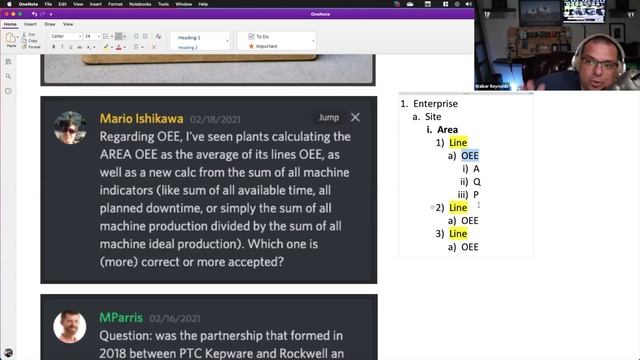Open the Tools menu
Screen dimensions: 640x360
pyautogui.click(x=163, y=4)
